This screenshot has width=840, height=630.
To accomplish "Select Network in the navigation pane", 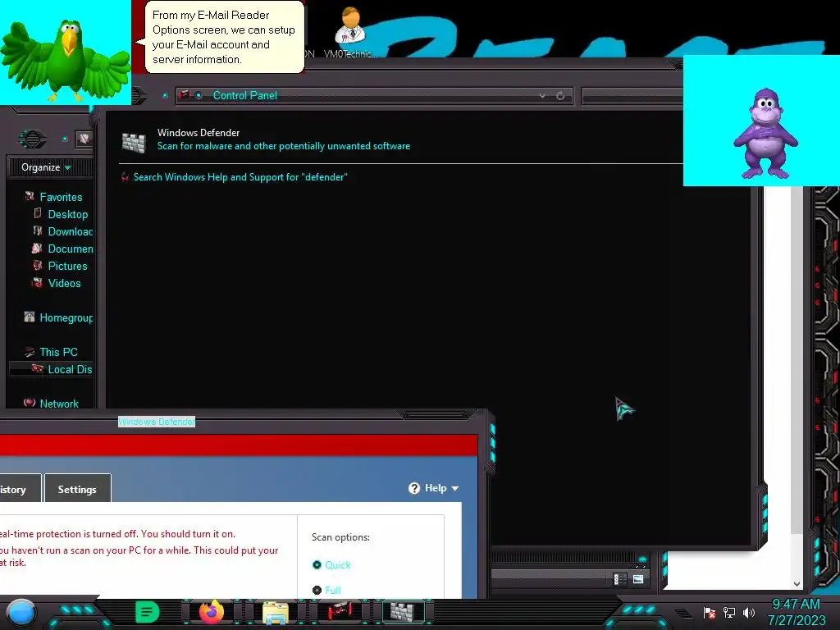I will [x=59, y=404].
